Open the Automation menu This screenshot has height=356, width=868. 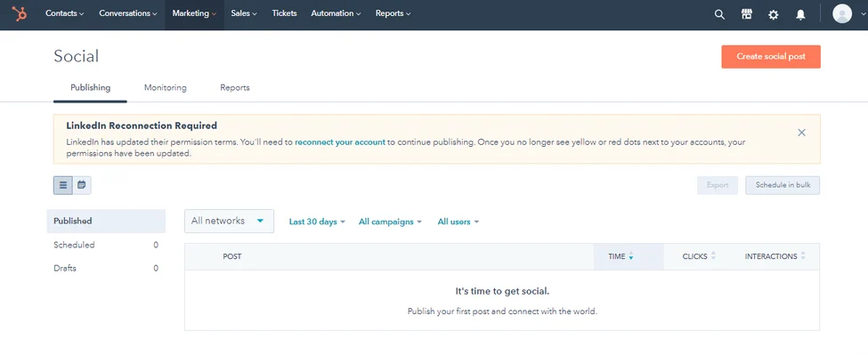click(x=336, y=13)
